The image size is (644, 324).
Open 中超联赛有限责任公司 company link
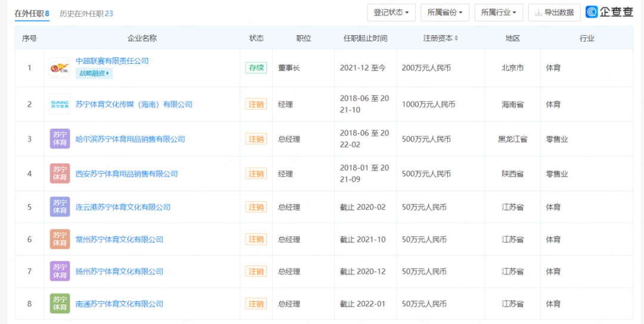click(x=112, y=61)
